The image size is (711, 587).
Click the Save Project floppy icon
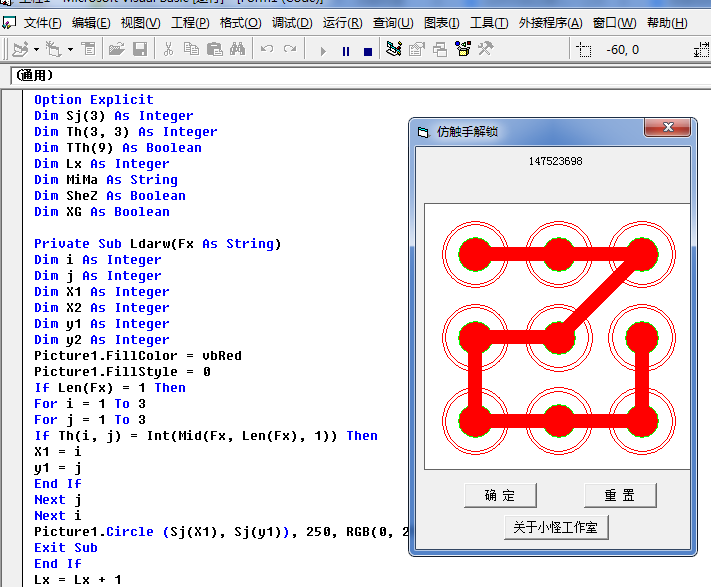pyautogui.click(x=139, y=49)
